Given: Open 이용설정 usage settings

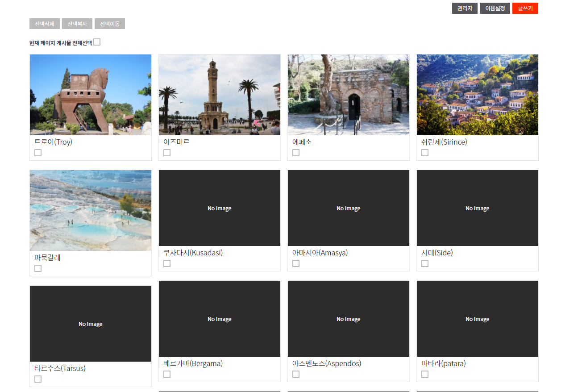Looking at the screenshot, I should click(x=495, y=8).
